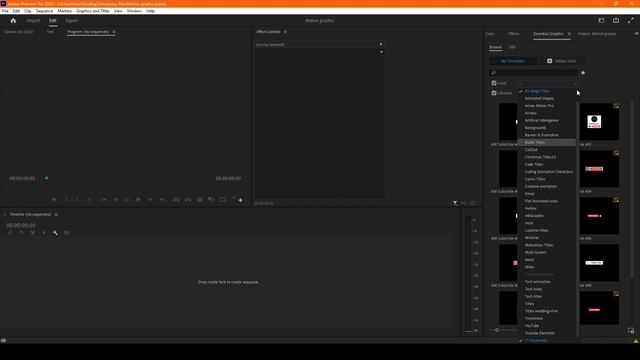
Task: Click the folder dropdown list scrollbar
Action: (578, 220)
